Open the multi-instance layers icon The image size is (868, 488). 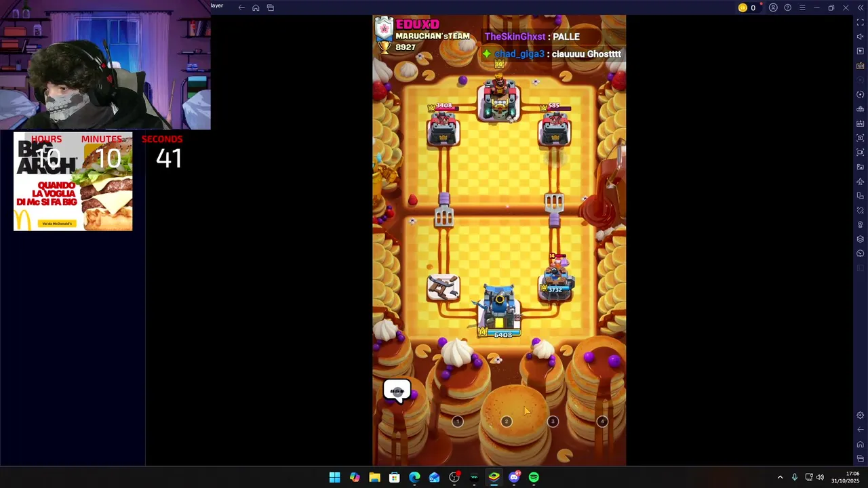(x=860, y=239)
